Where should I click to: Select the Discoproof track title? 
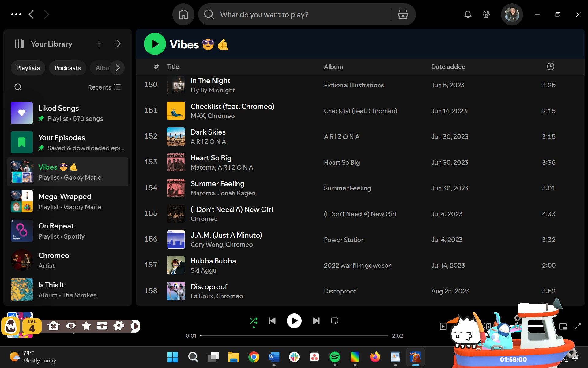coord(209,287)
